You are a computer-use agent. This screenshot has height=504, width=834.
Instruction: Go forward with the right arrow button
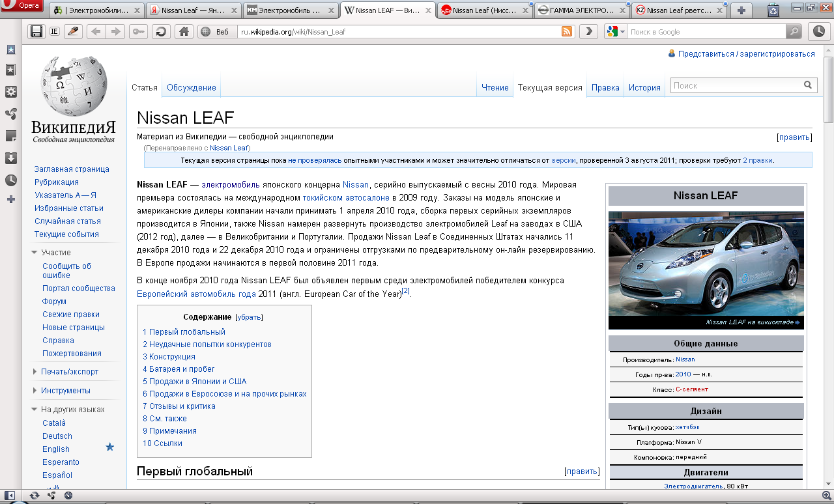(x=116, y=31)
